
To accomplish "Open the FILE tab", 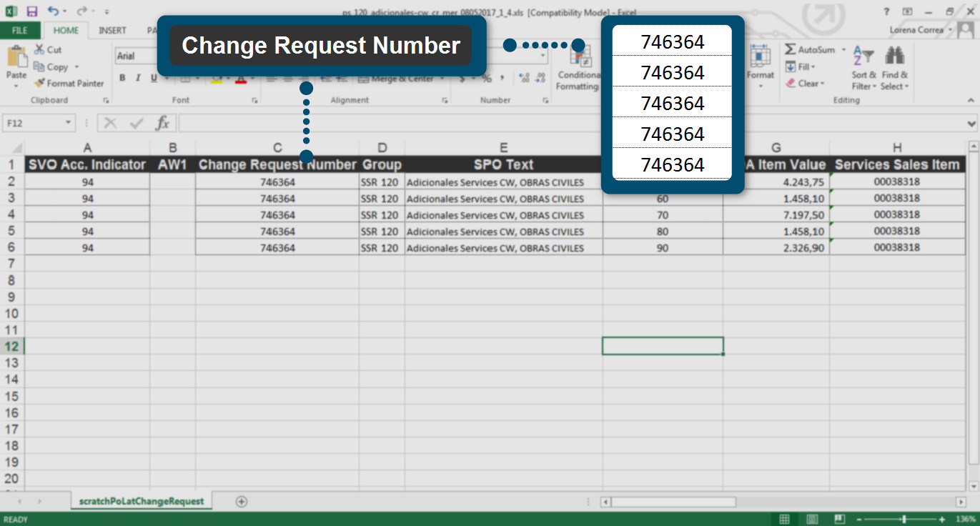I will [20, 31].
